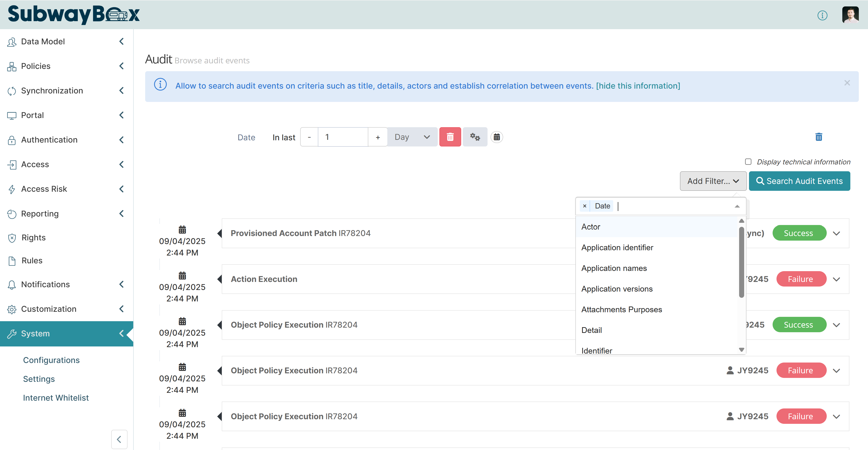Image resolution: width=868 pixels, height=450 pixels.
Task: Click the blue trash icon to clear filters
Action: tap(818, 137)
